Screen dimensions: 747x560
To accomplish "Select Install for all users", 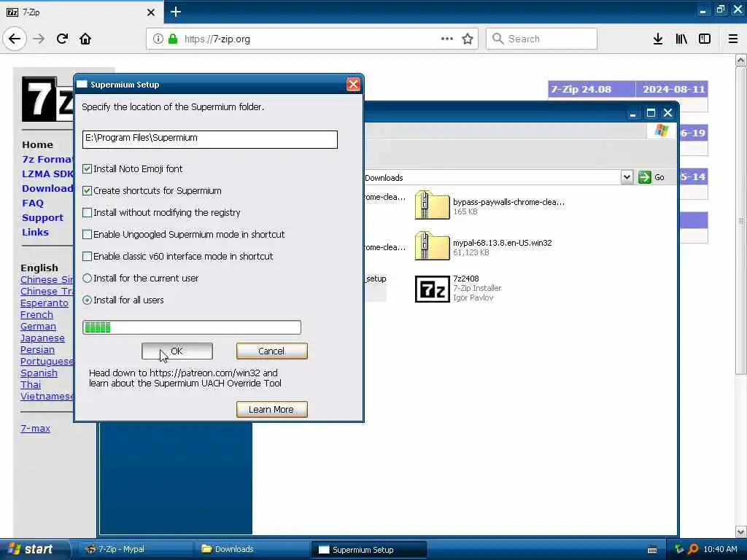I will (x=88, y=300).
